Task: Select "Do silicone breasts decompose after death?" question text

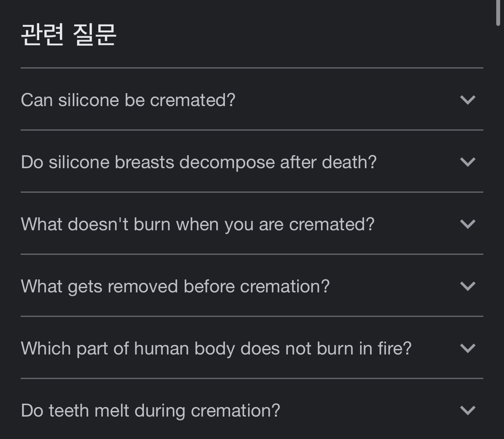Action: point(199,162)
